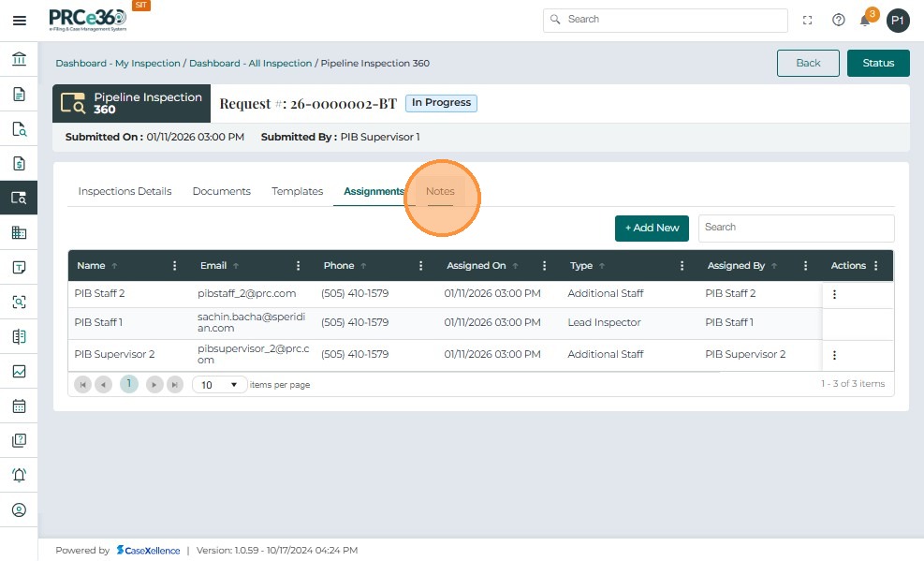Click the bank building sidebar icon
924x561 pixels.
19,60
